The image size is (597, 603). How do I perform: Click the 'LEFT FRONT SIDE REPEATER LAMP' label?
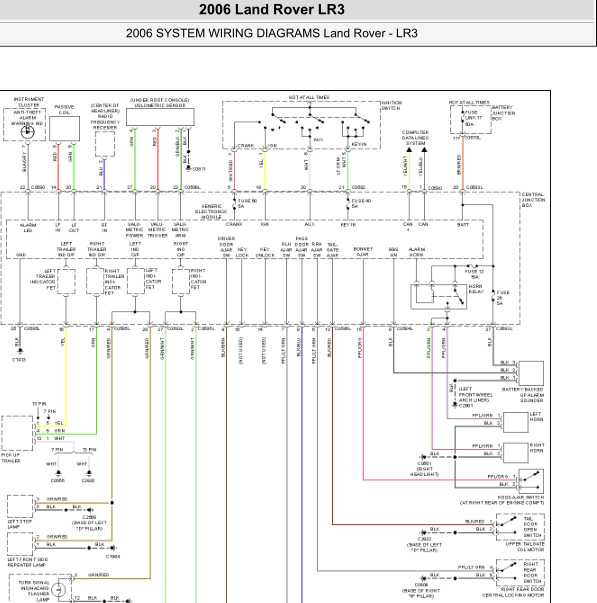click(27, 562)
